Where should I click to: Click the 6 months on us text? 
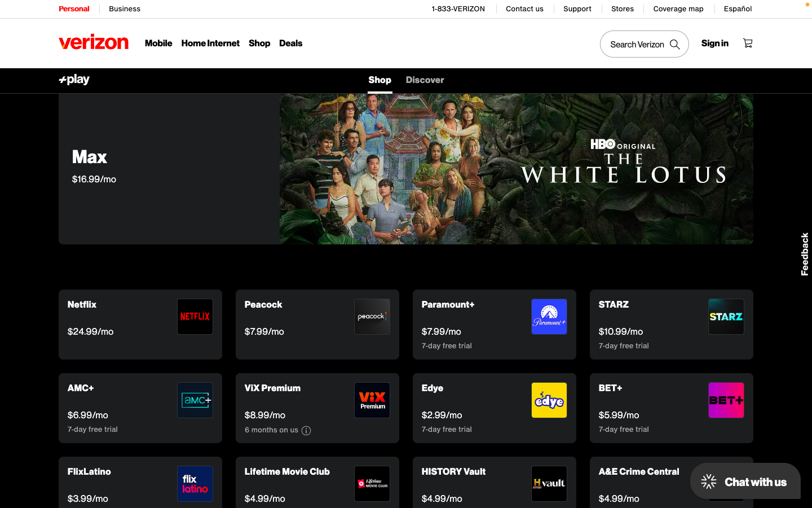(x=271, y=430)
